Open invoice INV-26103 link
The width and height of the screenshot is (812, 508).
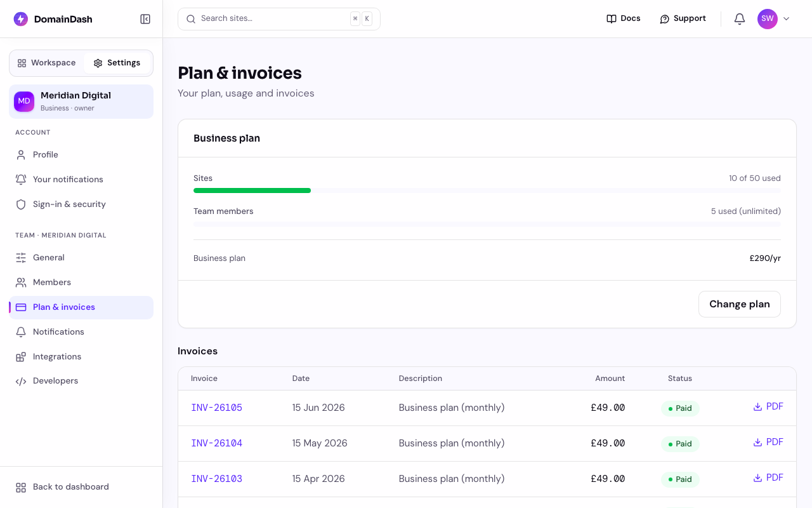click(x=216, y=479)
